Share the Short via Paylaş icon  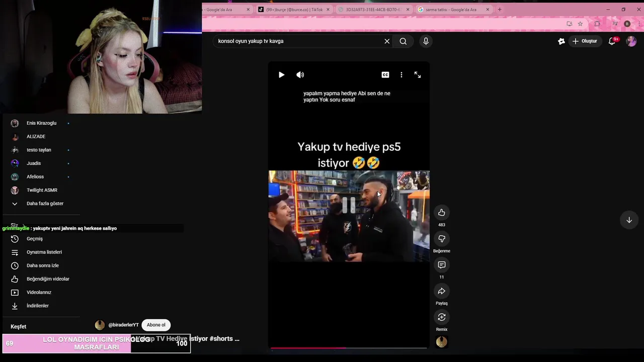pos(442,291)
